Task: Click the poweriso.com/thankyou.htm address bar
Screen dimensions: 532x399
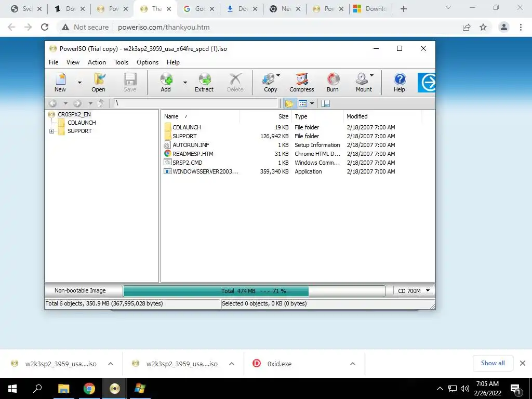Action: [x=164, y=27]
